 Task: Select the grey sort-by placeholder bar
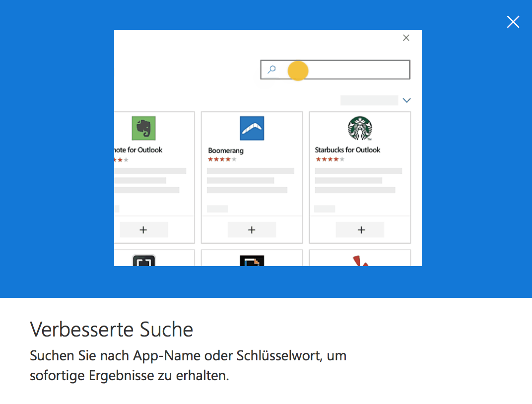click(369, 100)
